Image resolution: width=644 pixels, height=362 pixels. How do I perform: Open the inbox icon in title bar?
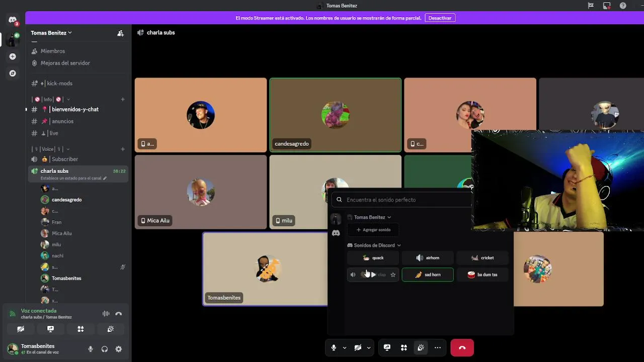607,6
